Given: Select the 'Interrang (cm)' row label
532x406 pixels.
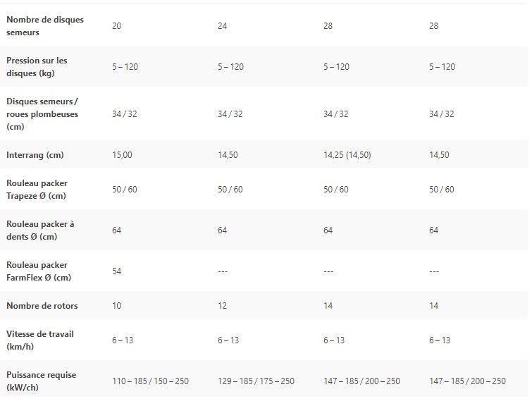Looking at the screenshot, I should (36, 155).
